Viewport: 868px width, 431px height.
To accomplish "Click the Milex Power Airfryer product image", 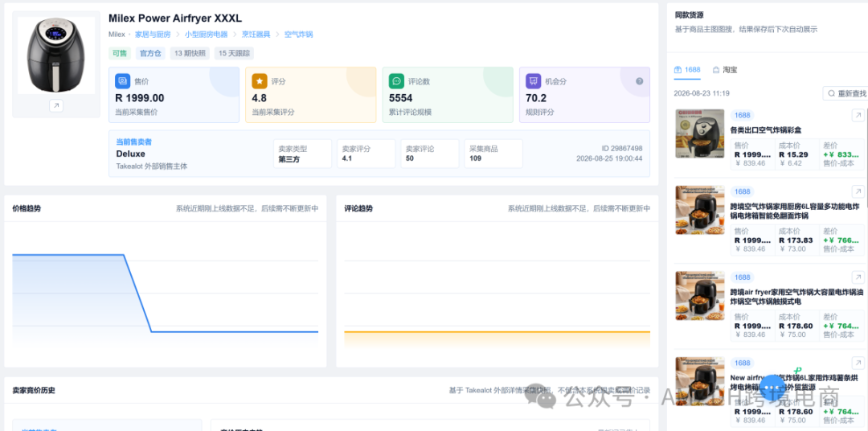I will pyautogui.click(x=56, y=55).
